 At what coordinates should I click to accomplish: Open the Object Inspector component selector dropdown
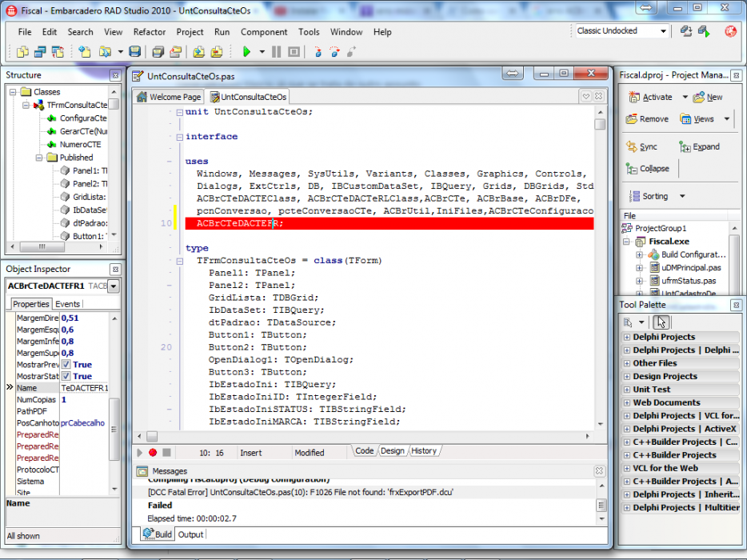[x=114, y=286]
